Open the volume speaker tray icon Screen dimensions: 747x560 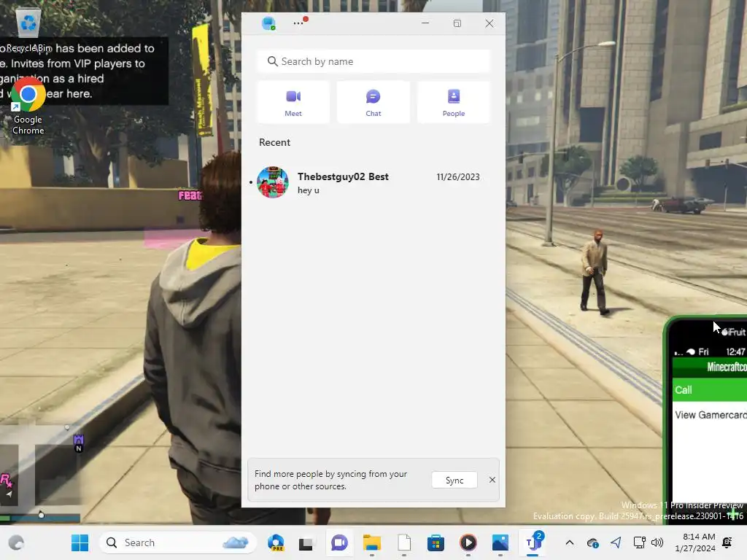click(657, 542)
